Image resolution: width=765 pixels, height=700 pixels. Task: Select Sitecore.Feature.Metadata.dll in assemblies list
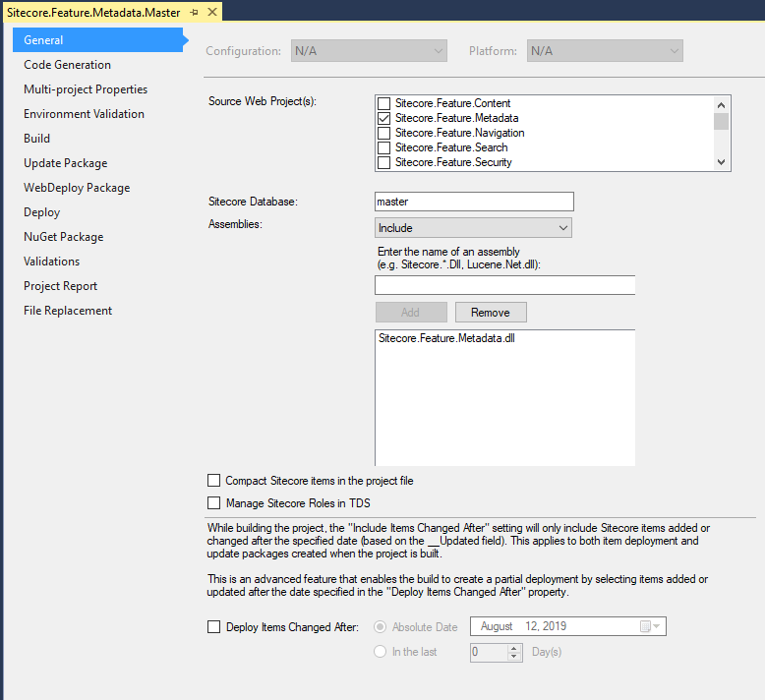pyautogui.click(x=446, y=338)
